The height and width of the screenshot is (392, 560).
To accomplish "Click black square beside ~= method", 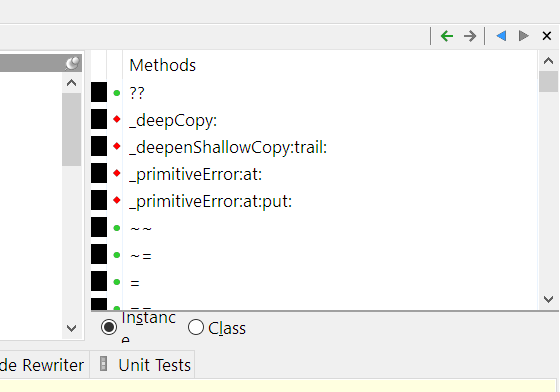I will tap(99, 254).
